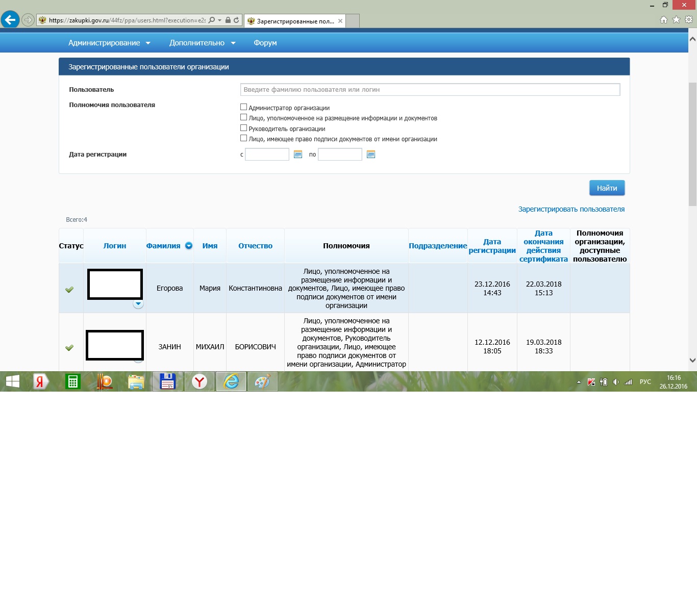Check the Руководитель организации option
Screen dimensions: 697x616
(x=243, y=128)
